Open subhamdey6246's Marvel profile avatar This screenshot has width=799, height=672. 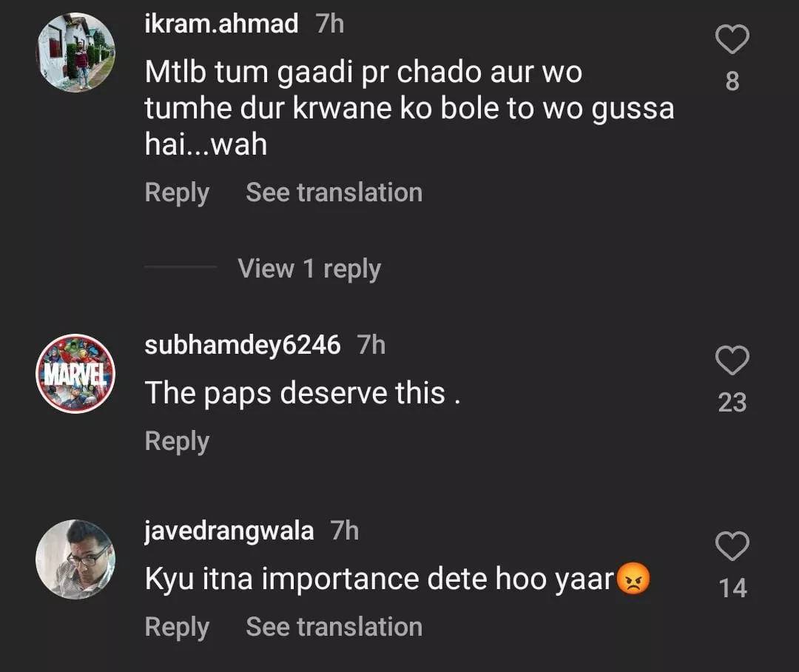pyautogui.click(x=75, y=374)
